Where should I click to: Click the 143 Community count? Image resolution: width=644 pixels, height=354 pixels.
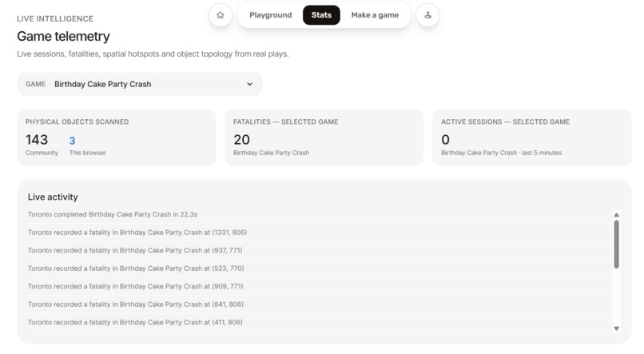[37, 140]
